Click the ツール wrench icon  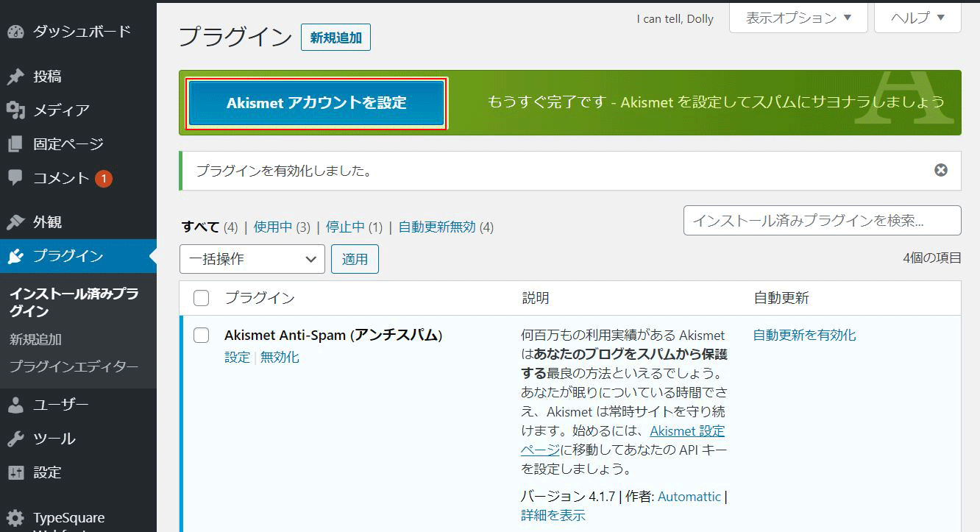point(15,439)
